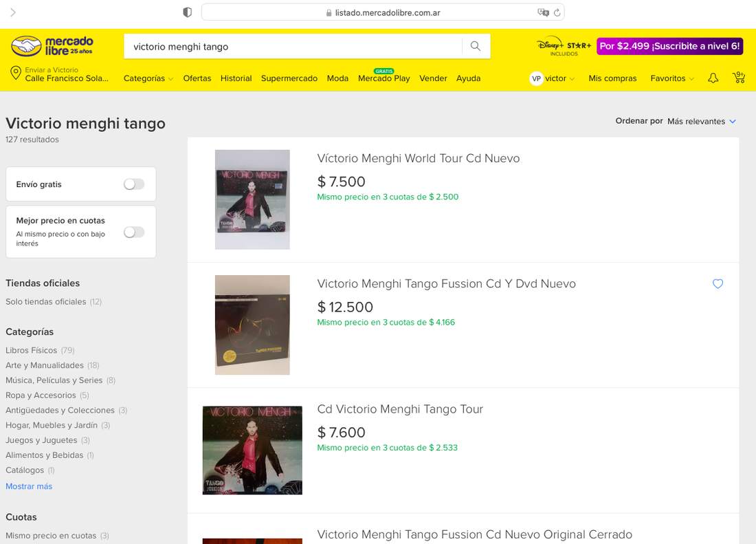The width and height of the screenshot is (756, 544).
Task: Filter by Libros Físicos category
Action: coord(40,351)
